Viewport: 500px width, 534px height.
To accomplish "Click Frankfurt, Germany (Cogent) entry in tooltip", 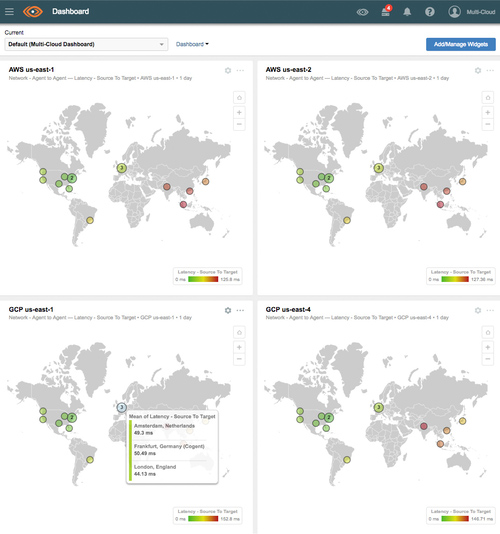I will [x=169, y=450].
